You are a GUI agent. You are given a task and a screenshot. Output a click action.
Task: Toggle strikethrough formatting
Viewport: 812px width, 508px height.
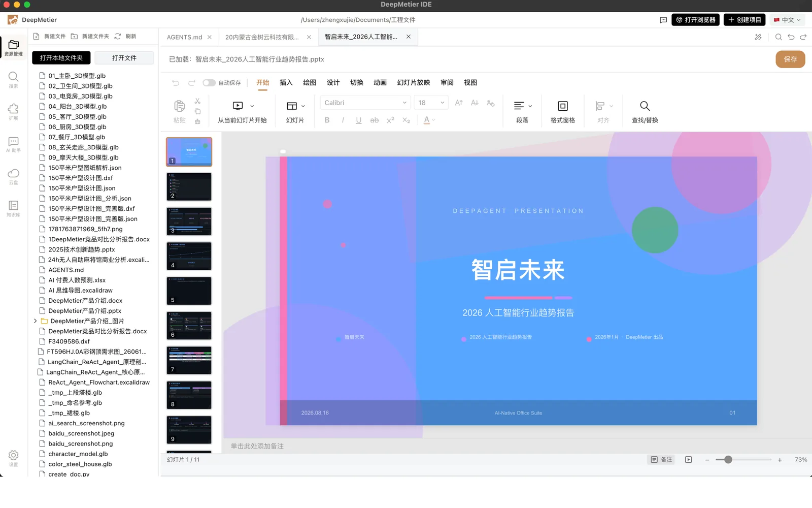375,120
